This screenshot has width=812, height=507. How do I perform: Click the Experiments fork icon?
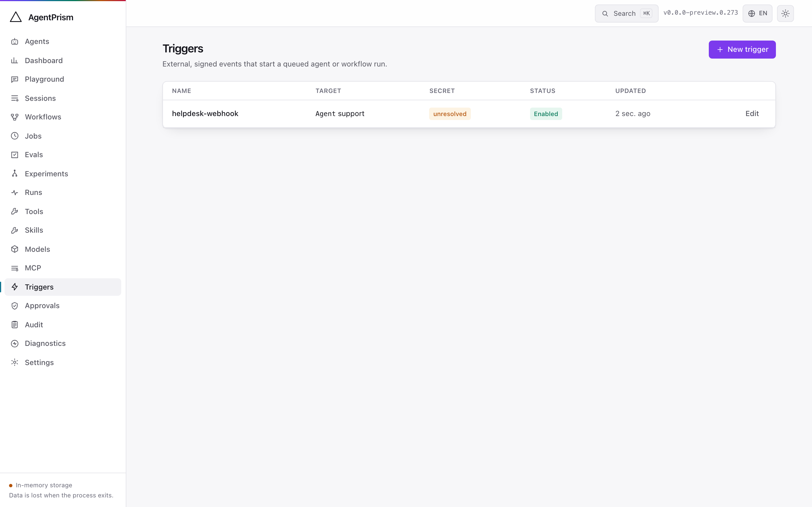tap(15, 174)
